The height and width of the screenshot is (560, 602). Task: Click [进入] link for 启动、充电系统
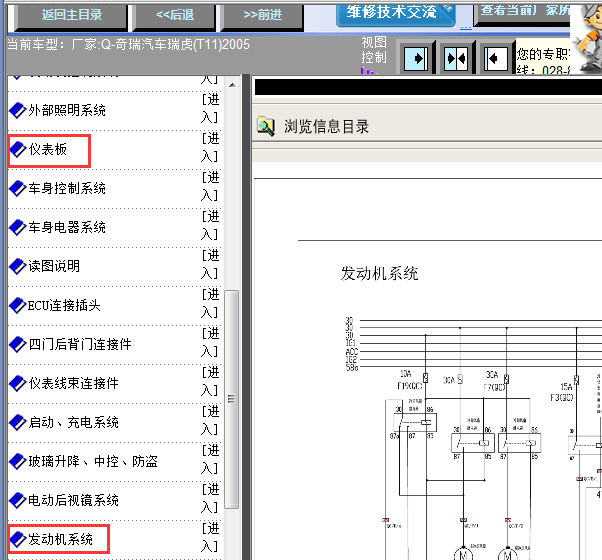(210, 421)
